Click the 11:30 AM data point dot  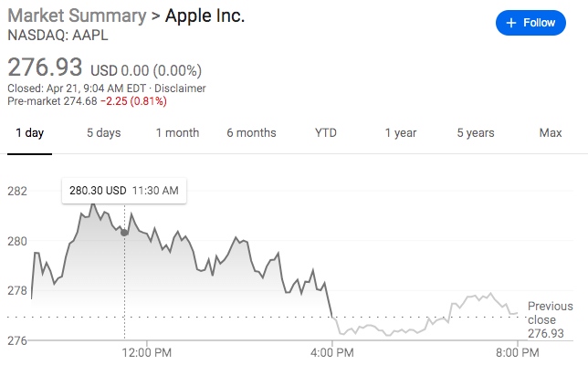click(125, 233)
